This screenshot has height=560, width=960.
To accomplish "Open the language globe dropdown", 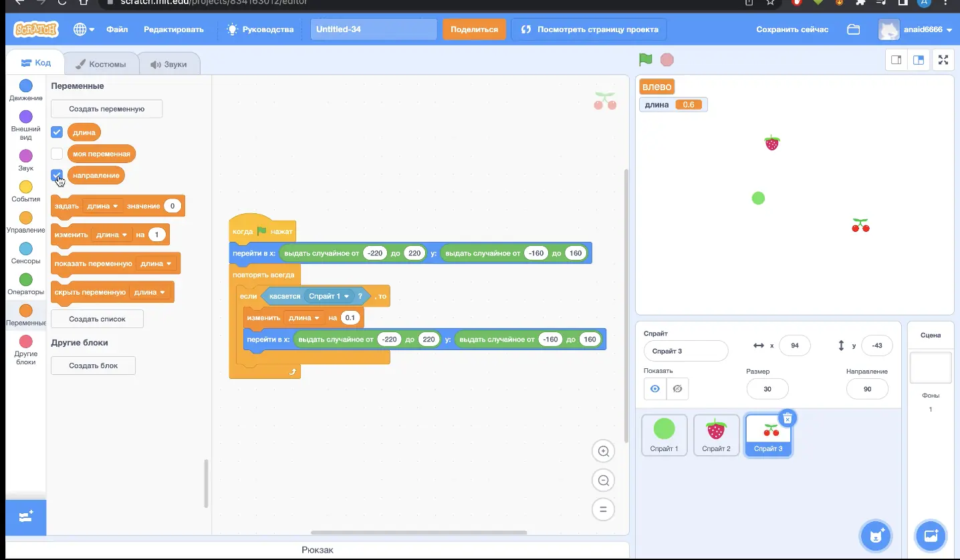I will pos(84,29).
